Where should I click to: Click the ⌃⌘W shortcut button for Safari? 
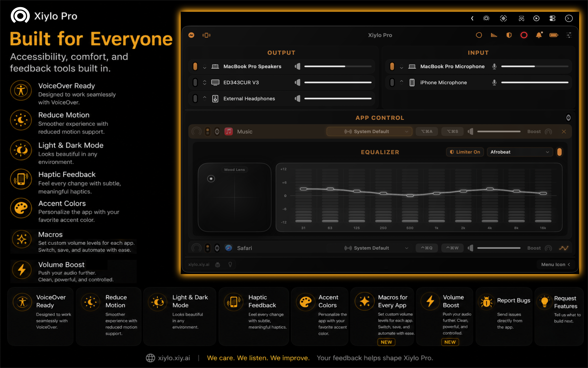452,248
